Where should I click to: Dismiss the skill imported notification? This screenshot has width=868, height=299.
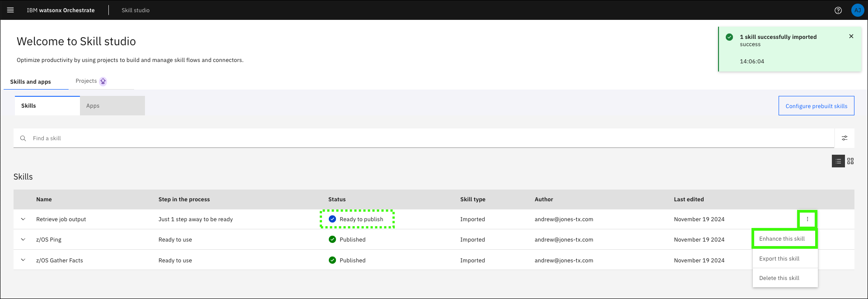[x=851, y=36]
